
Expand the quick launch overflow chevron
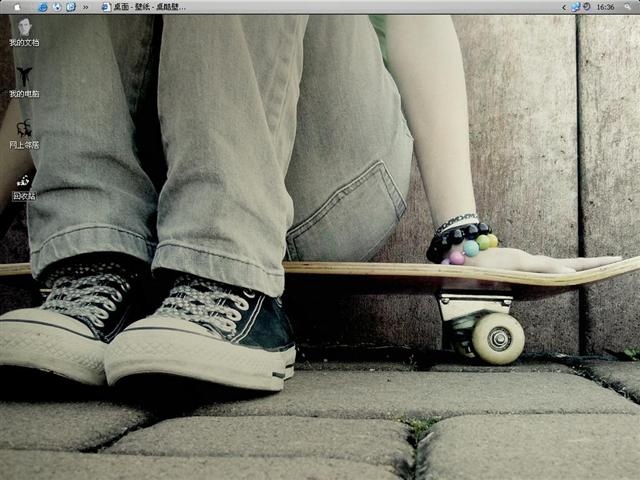coord(85,7)
